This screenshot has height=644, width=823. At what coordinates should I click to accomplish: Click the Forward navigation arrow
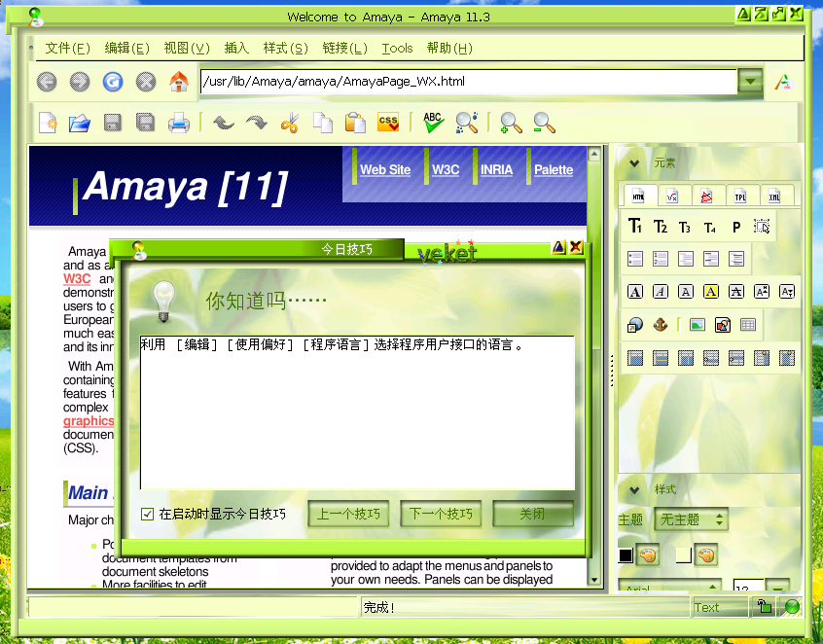click(x=80, y=82)
